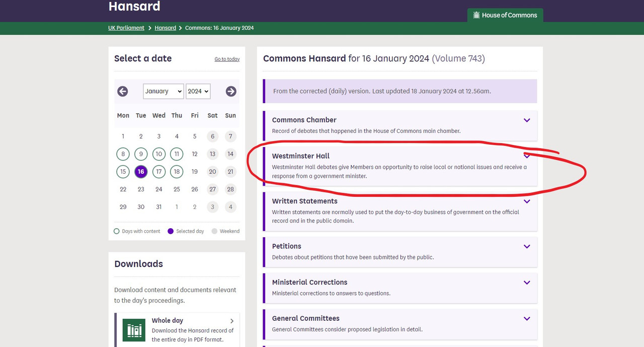Click the 12 January calendar cell
Screen dimensions: 644x347
(x=195, y=154)
